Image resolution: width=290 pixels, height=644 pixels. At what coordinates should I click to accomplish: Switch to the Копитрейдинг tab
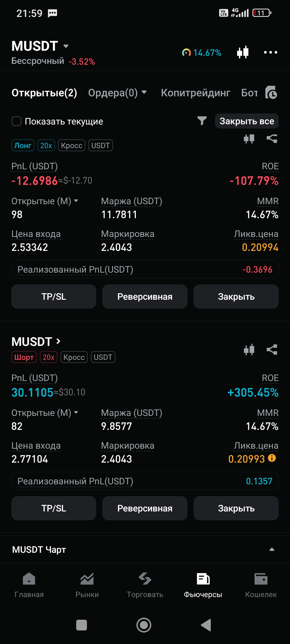[x=195, y=93]
